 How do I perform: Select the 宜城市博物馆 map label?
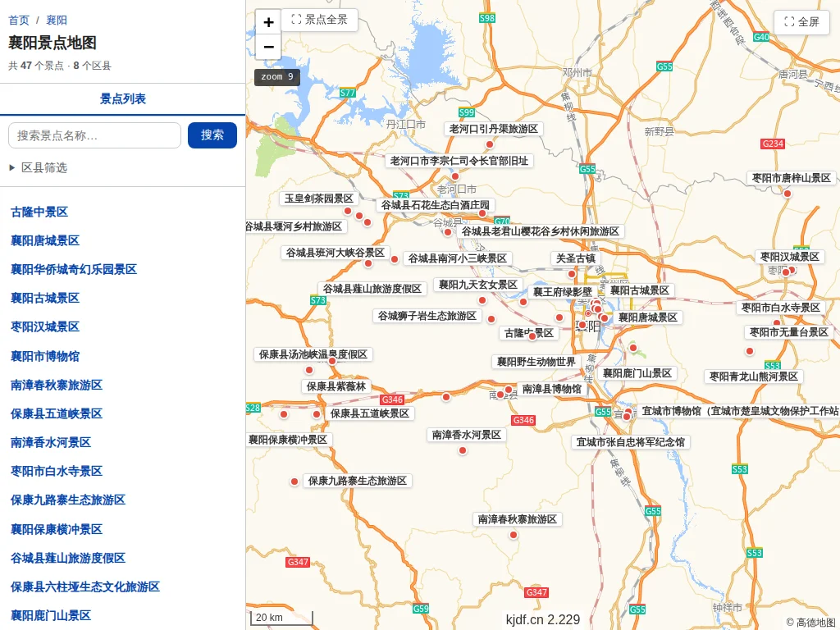739,411
